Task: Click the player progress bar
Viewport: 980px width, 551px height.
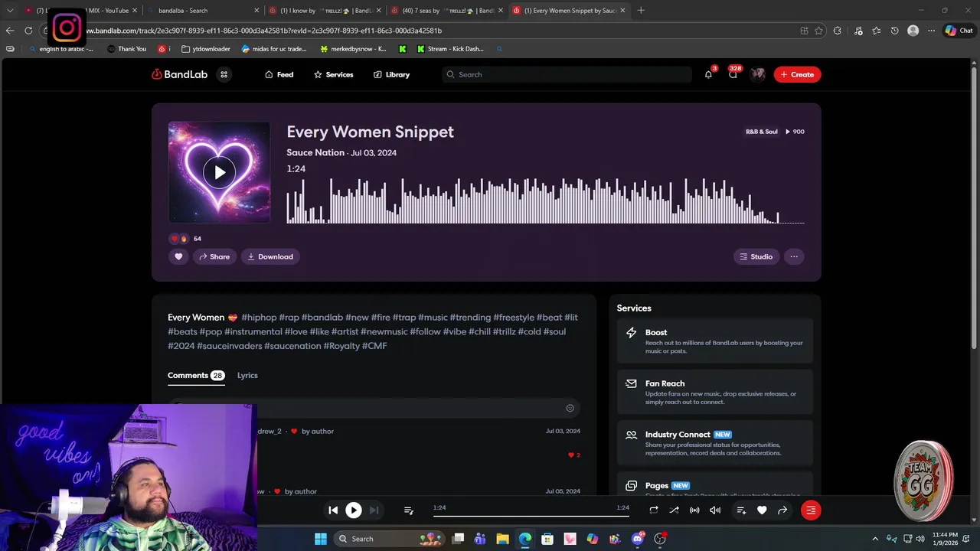Action: pyautogui.click(x=531, y=516)
